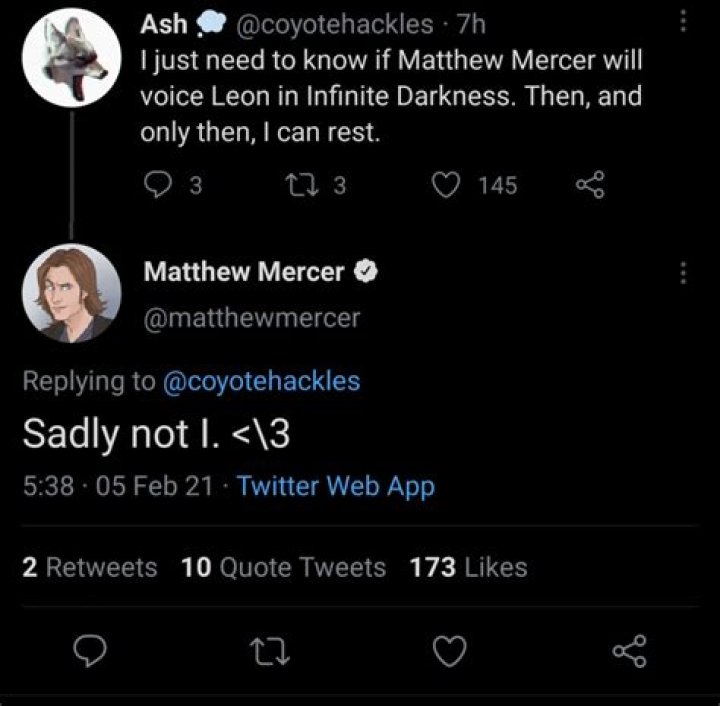Click the Twitter Web App source link
720x706 pixels.
(336, 487)
